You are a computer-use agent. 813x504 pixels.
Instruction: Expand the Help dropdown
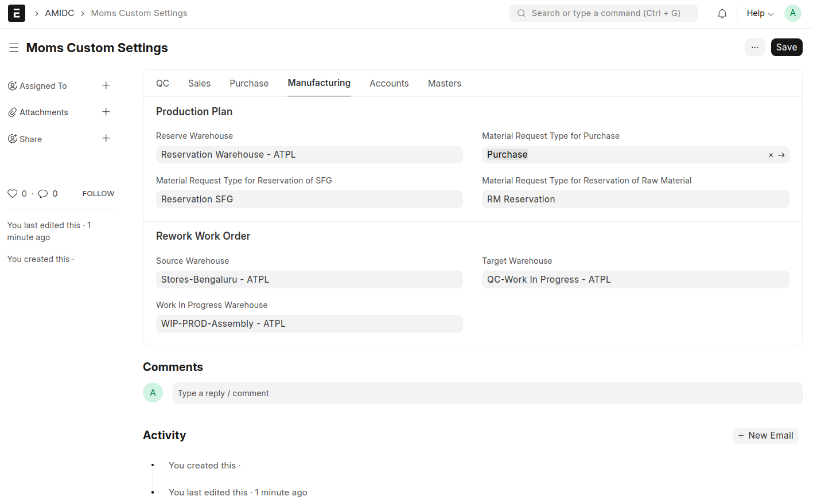pos(760,13)
